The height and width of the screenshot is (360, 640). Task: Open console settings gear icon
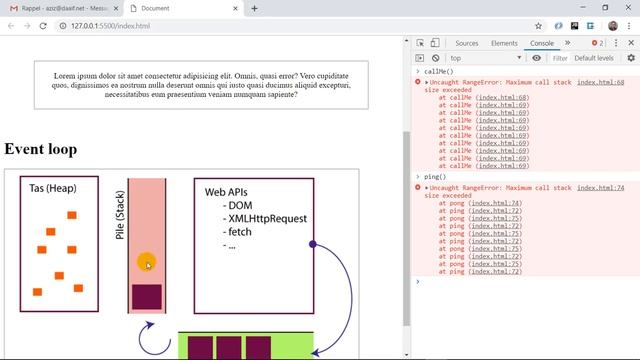(x=631, y=58)
